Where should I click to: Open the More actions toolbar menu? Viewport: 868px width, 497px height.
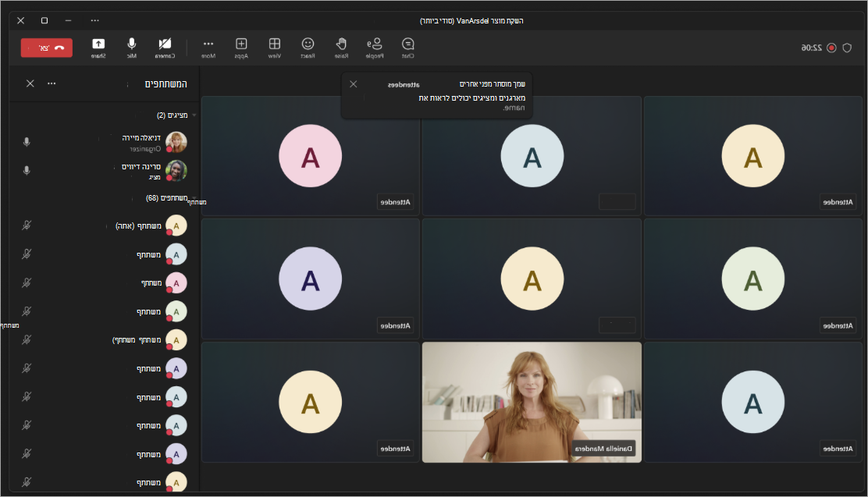pos(208,48)
